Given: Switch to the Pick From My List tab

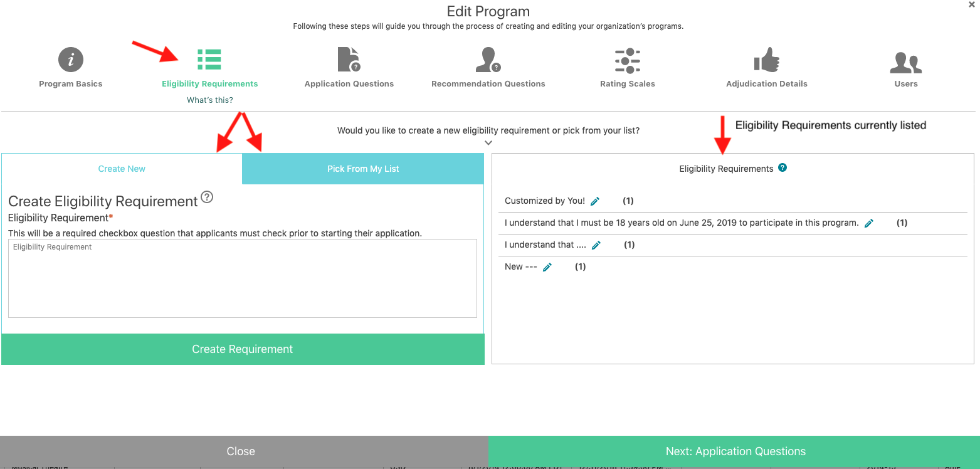Looking at the screenshot, I should tap(363, 169).
